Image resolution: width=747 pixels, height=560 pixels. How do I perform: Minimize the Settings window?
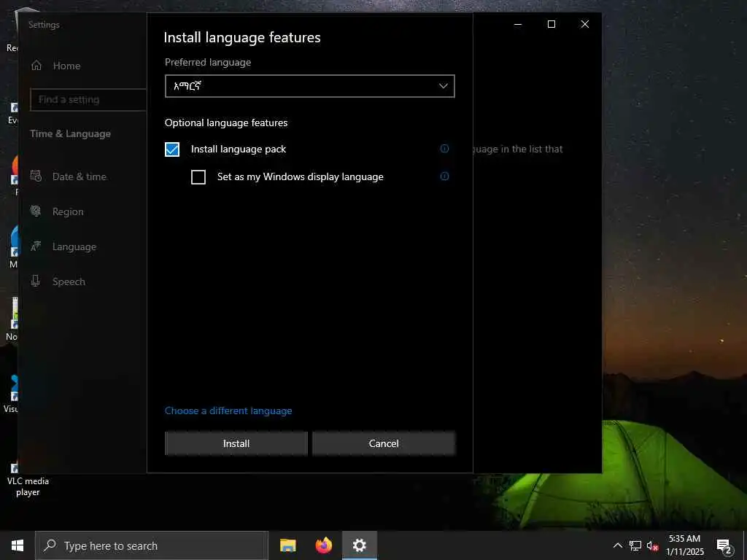pos(518,24)
